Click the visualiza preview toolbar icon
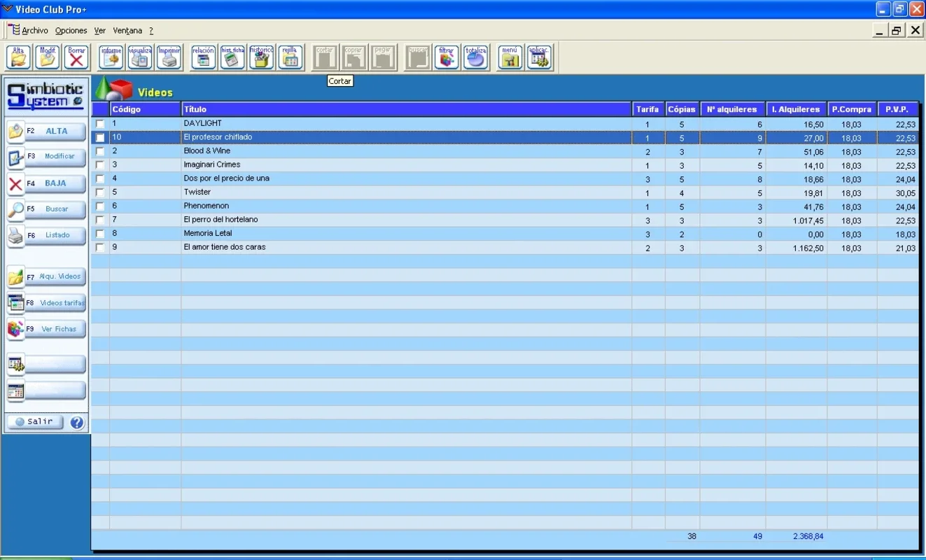 pos(140,57)
